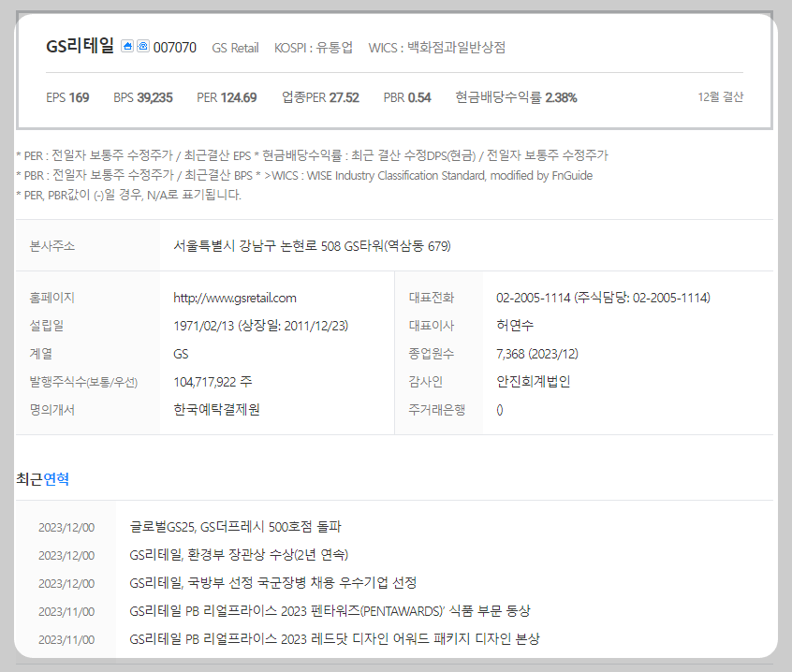The width and height of the screenshot is (792, 672).
Task: Select the note line starting with * PBR
Action: click(x=304, y=176)
